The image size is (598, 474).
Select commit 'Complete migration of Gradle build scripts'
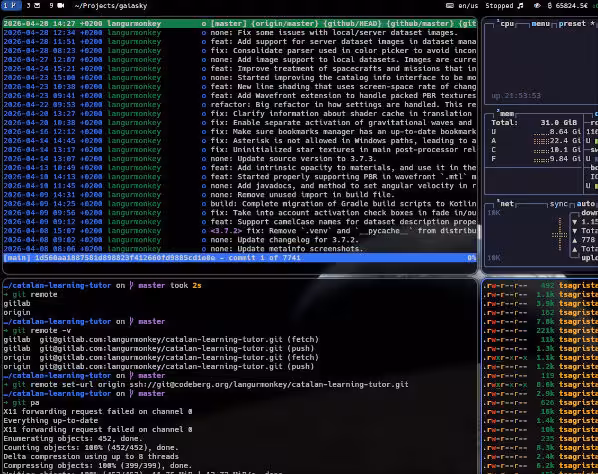pos(240,204)
